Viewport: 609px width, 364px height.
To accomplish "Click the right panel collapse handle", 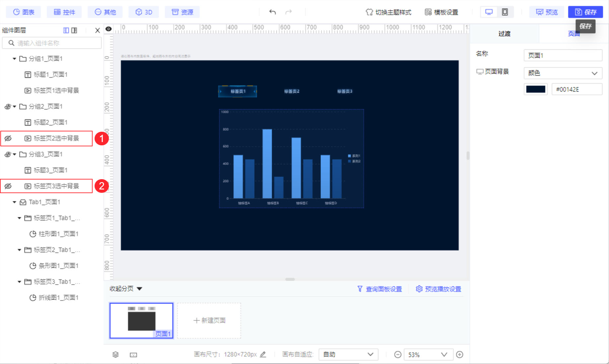I will click(468, 156).
